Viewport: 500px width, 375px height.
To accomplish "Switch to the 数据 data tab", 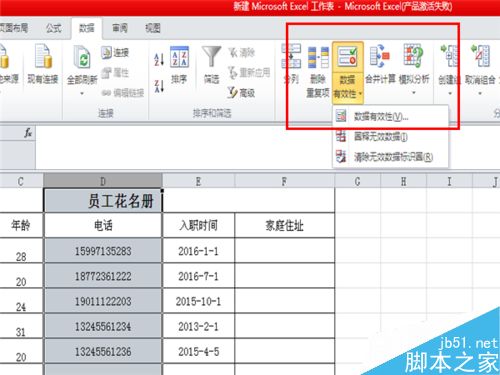I will coord(87,28).
